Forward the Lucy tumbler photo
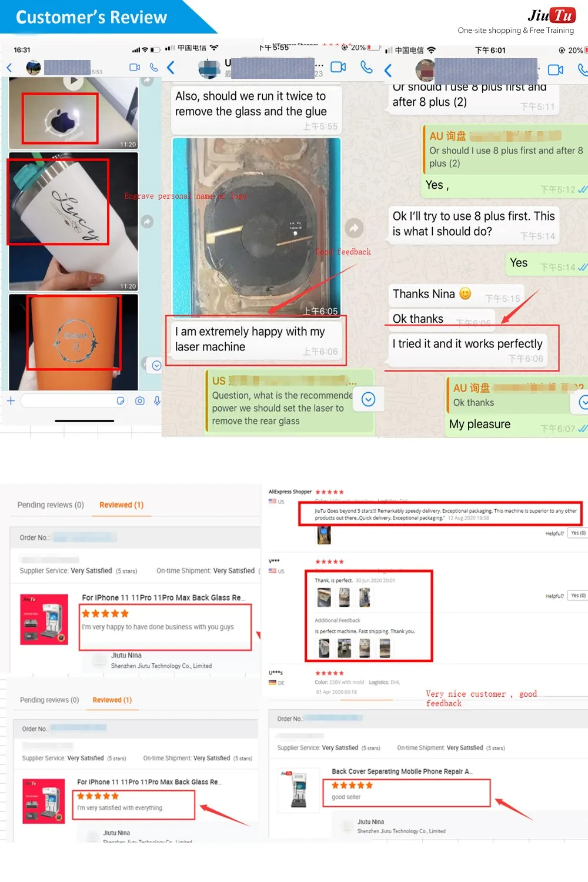The height and width of the screenshot is (882, 588). 147,222
